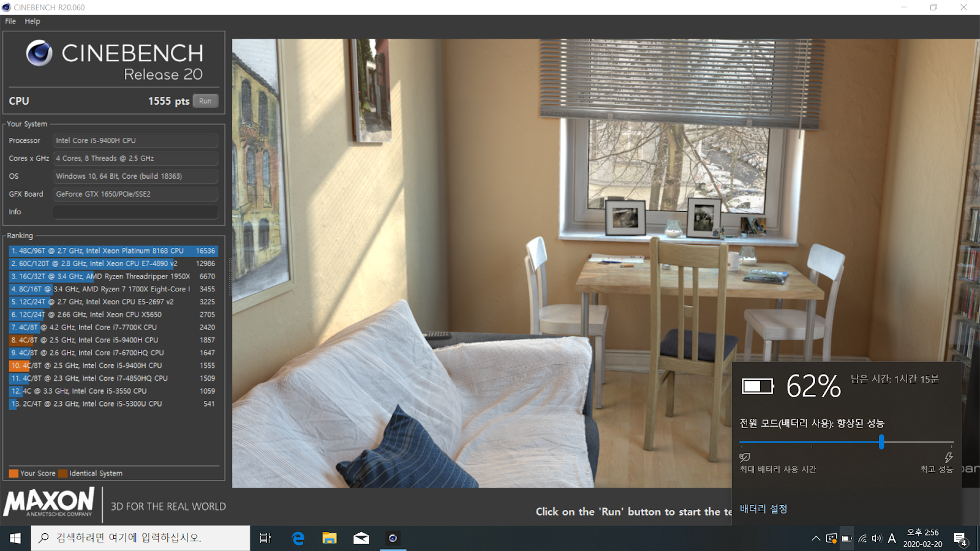Click the taskbar search box
Image resolution: width=980 pixels, height=551 pixels.
coord(140,538)
